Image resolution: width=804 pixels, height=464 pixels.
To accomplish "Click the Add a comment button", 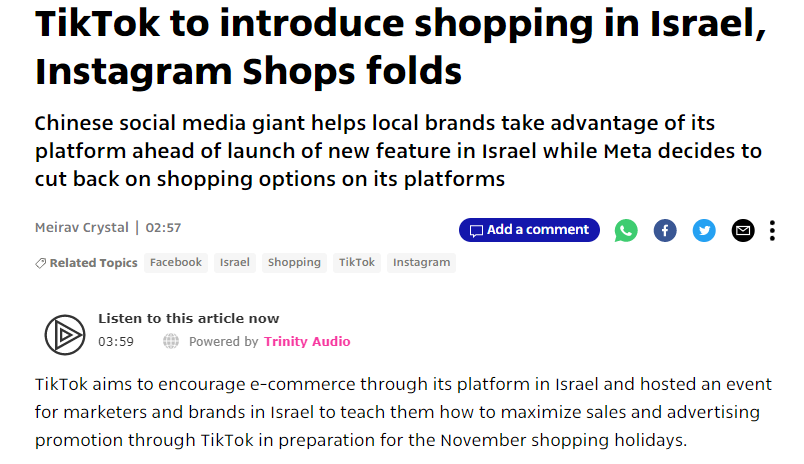I will tap(529, 230).
